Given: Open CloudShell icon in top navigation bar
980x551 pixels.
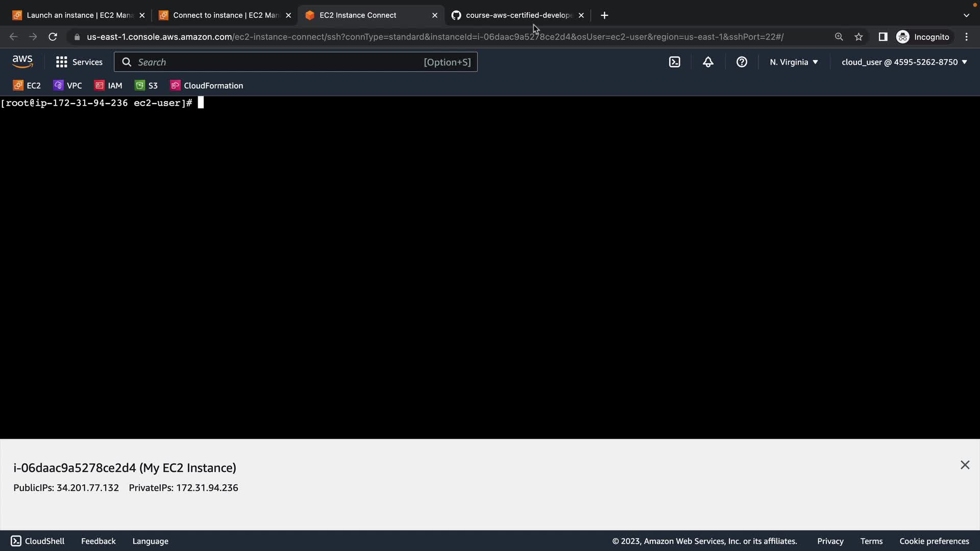Looking at the screenshot, I should click(674, 62).
